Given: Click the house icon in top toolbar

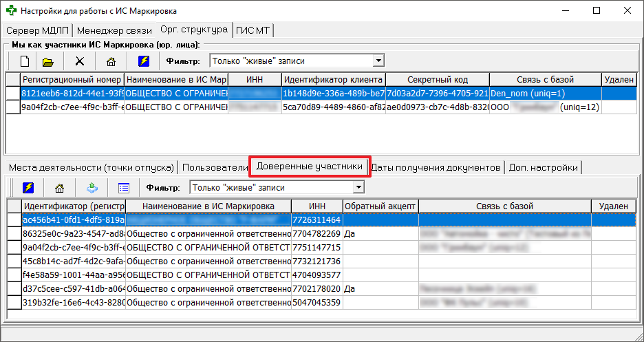Looking at the screenshot, I should (111, 61).
